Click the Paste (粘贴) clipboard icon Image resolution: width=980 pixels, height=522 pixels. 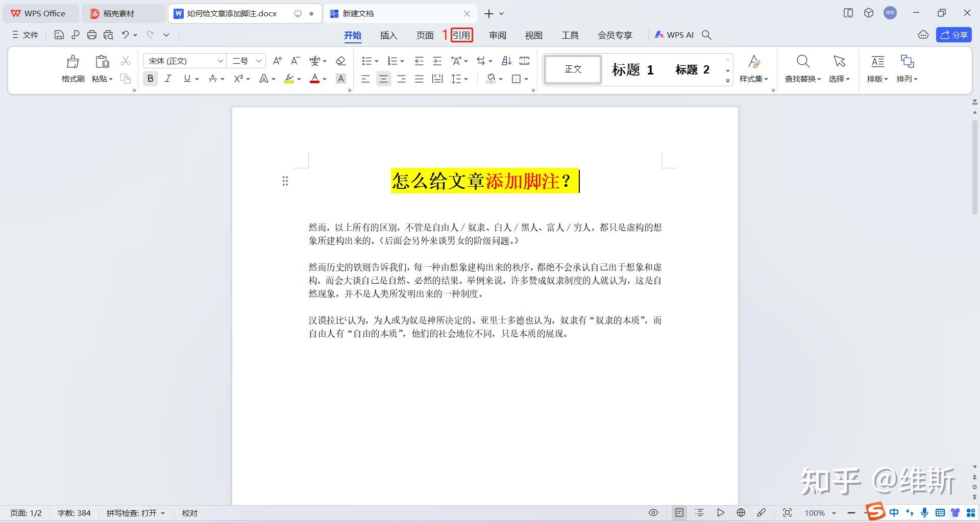pyautogui.click(x=102, y=62)
